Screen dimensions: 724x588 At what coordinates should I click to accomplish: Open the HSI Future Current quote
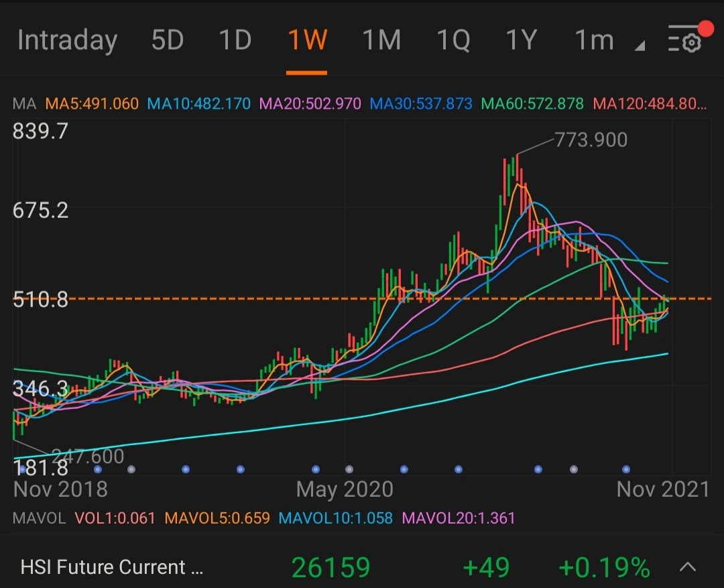pos(112,568)
